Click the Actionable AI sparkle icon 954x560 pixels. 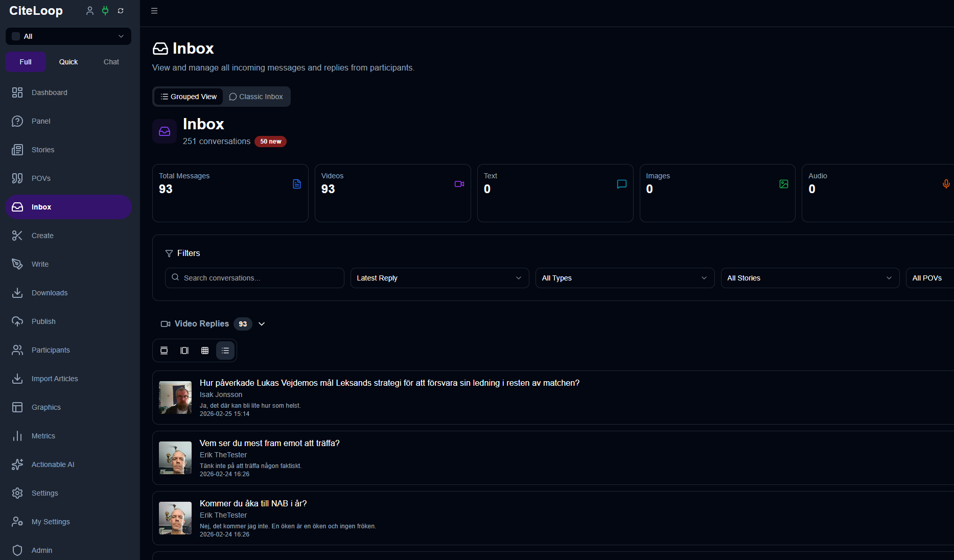tap(17, 464)
